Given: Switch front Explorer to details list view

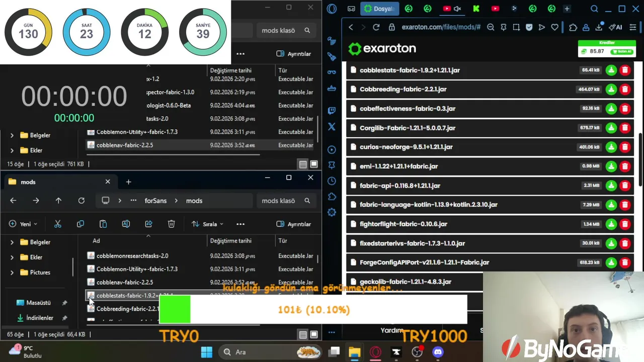Looking at the screenshot, I should pyautogui.click(x=303, y=334).
